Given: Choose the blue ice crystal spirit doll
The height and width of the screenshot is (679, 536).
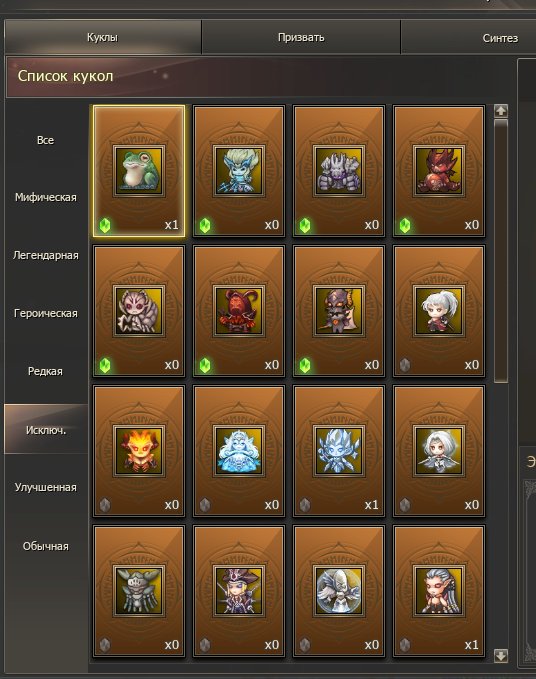Looking at the screenshot, I should coord(339,451).
